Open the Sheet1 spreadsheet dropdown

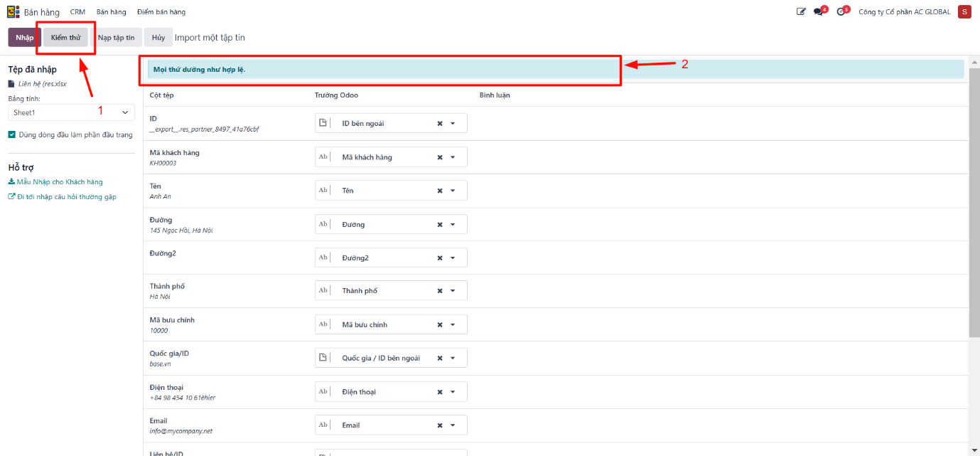[x=71, y=112]
